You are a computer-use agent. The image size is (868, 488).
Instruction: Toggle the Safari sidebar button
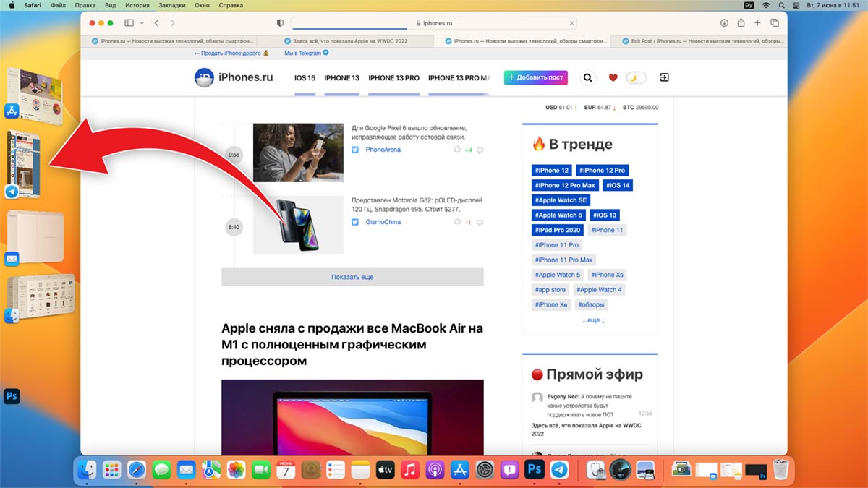tap(129, 23)
